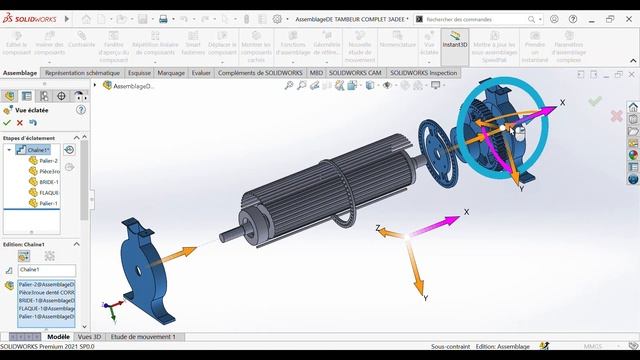Open SOLIDWORKS Resources home icon in right task pane
Viewport: 640px width, 360px height.
(633, 107)
